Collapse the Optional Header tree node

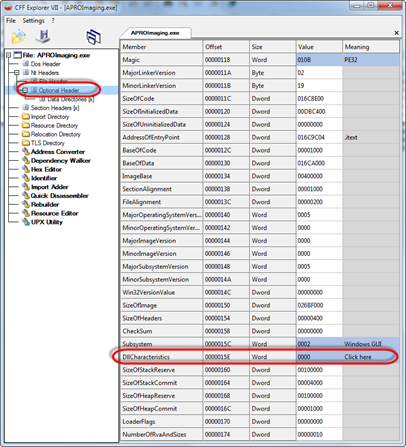(25, 90)
